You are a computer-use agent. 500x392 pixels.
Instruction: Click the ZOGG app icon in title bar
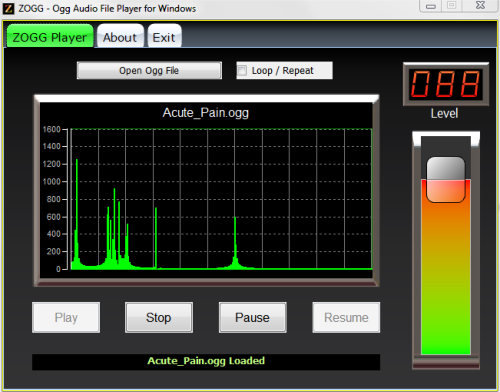pyautogui.click(x=8, y=8)
